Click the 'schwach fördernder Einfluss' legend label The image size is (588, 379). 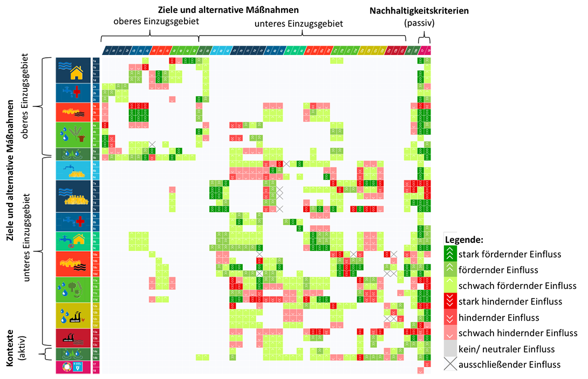[517, 286]
